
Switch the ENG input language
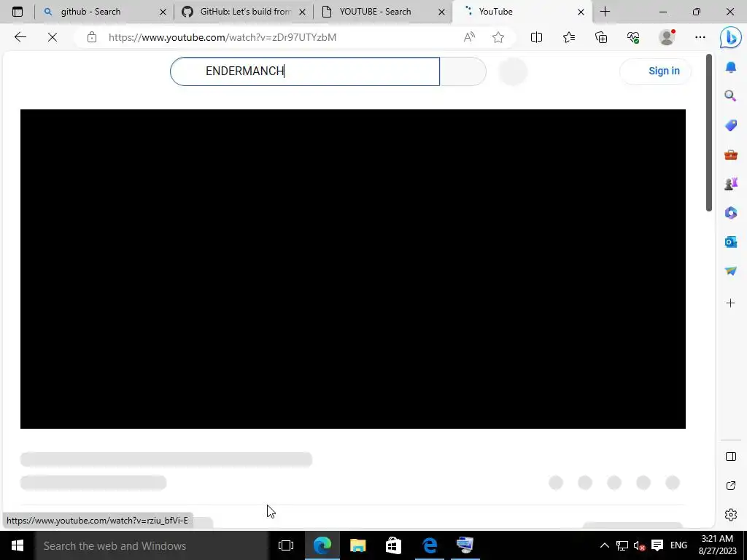tap(678, 545)
